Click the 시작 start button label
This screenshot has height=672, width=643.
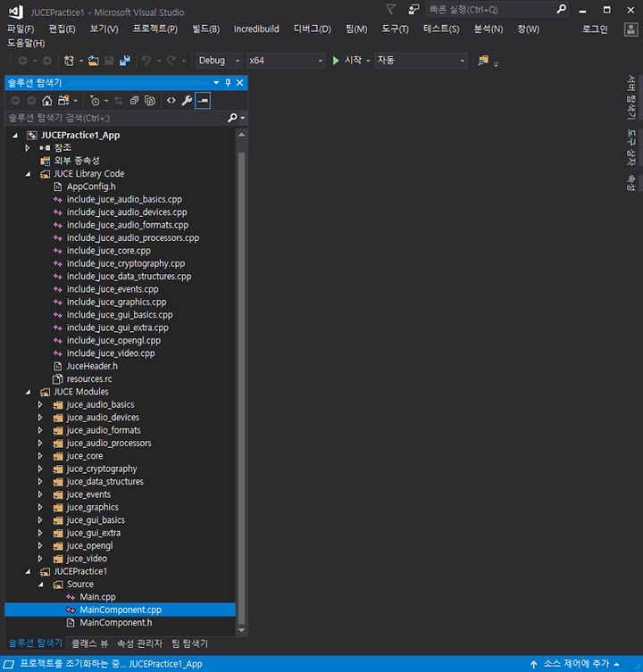click(353, 61)
